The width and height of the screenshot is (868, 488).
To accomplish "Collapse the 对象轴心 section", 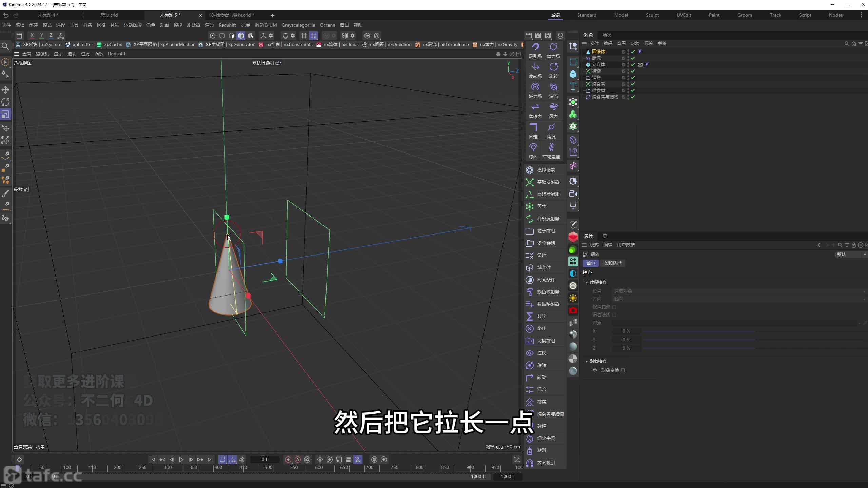I will pos(587,361).
